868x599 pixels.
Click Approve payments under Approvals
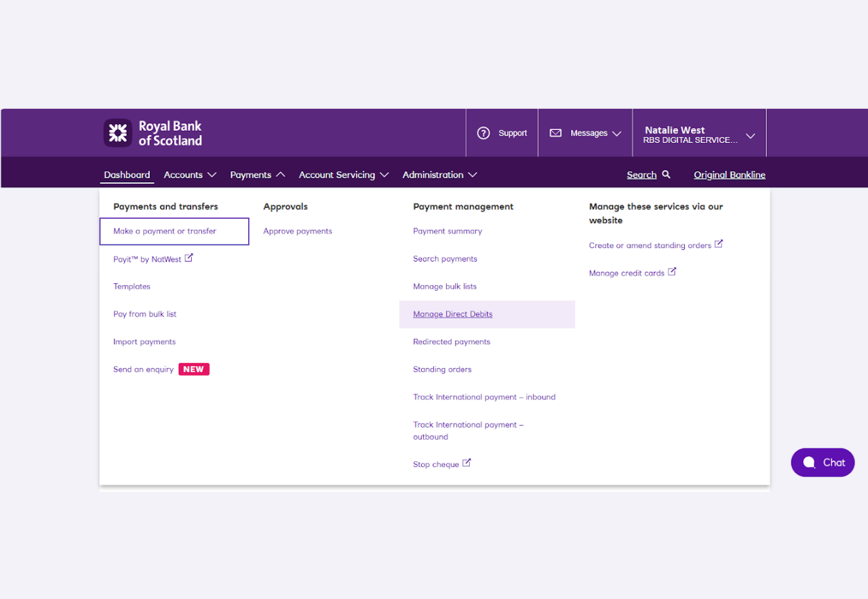[298, 230]
